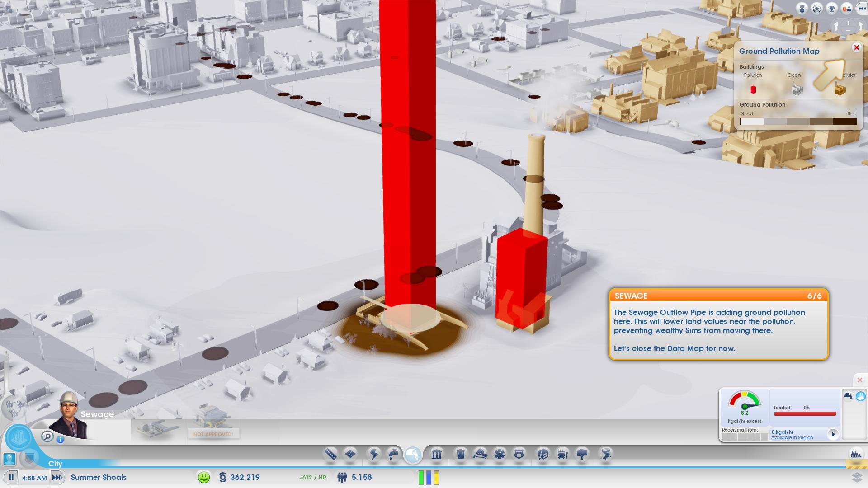This screenshot has height=488, width=868.
Task: Open the data layers stack icon
Action: (x=857, y=477)
